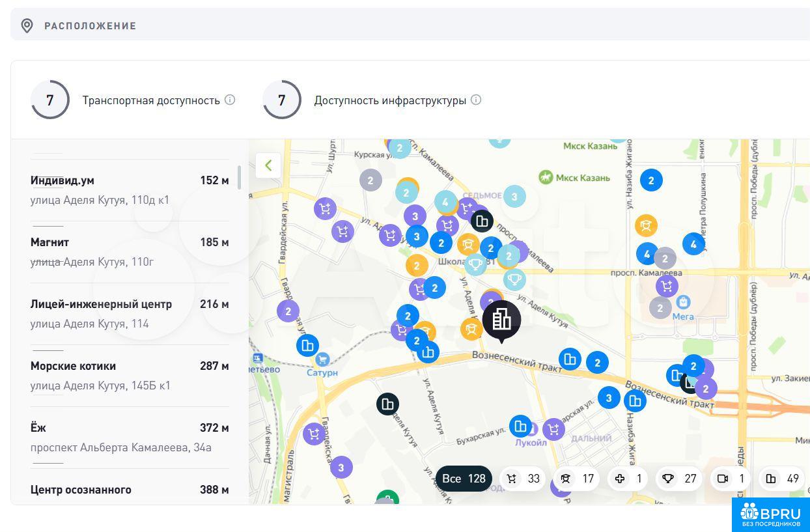Screen dimensions: 810x532
Task: Click purple cart marker beside Лукойл
Action: (553, 429)
